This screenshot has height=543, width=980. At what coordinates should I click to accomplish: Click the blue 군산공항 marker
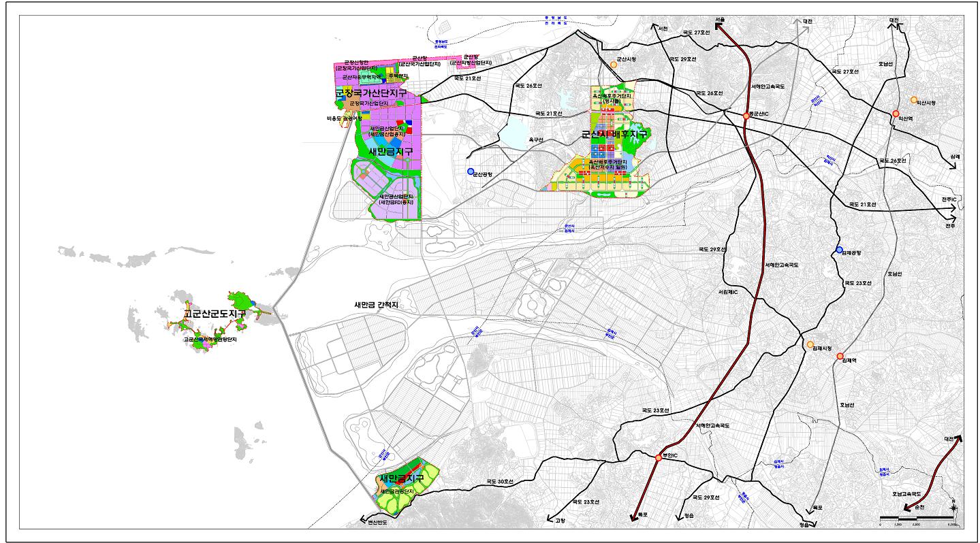(x=470, y=171)
